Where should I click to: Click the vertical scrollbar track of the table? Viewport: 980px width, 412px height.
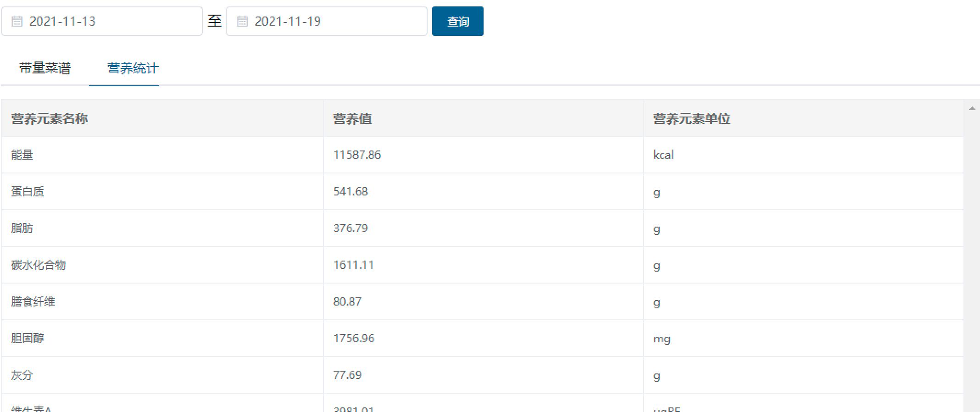click(972, 257)
